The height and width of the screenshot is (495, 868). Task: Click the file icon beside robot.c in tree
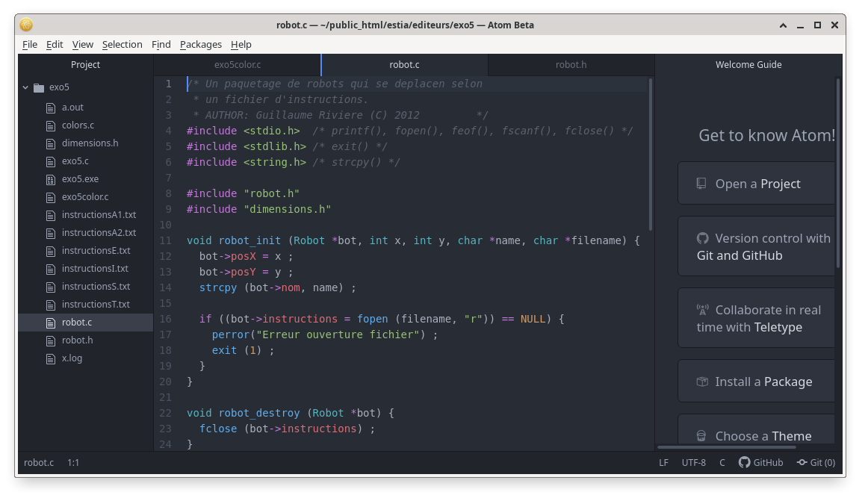coord(51,323)
